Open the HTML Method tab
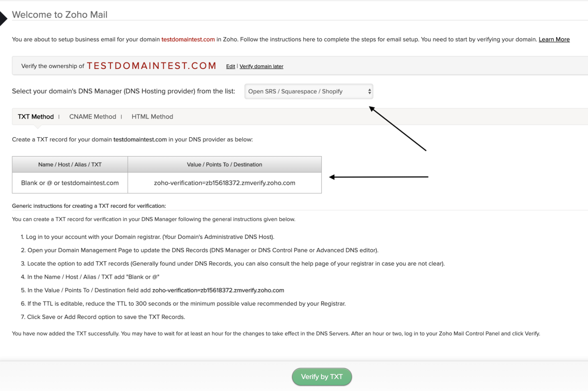 click(x=152, y=117)
